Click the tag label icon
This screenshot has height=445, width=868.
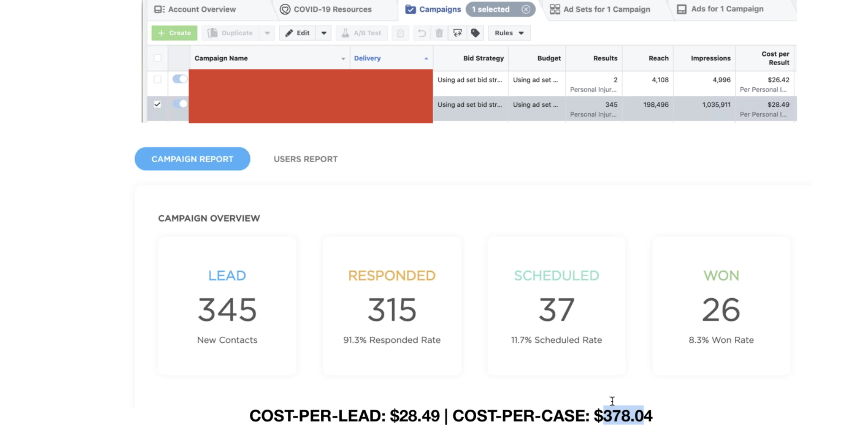click(x=475, y=33)
